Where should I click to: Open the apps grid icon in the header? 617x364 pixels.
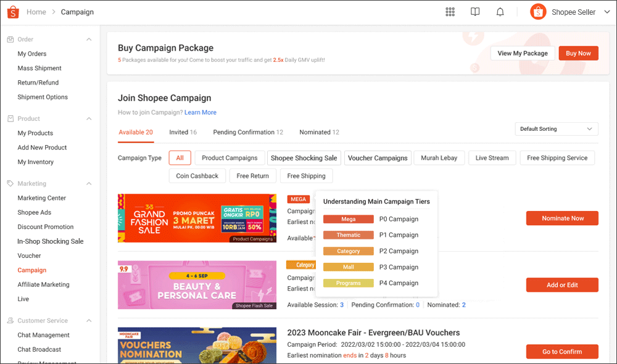point(450,11)
